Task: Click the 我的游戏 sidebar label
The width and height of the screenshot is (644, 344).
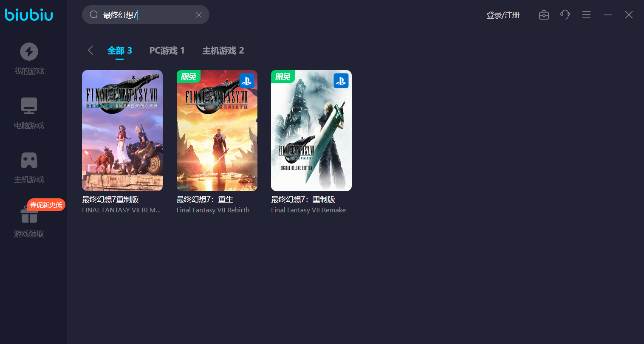Action: pos(29,71)
